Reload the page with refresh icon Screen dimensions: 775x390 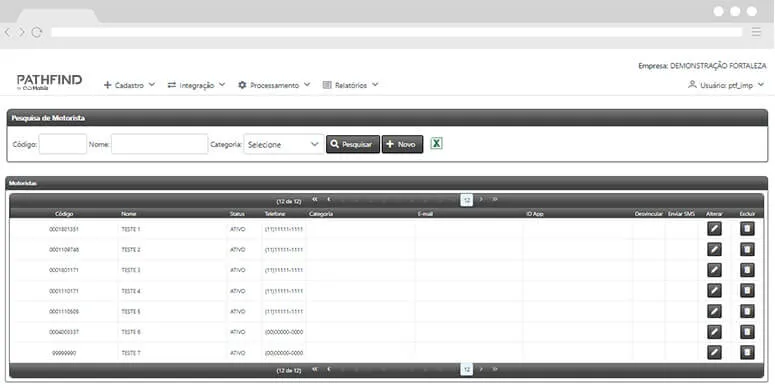(x=37, y=32)
